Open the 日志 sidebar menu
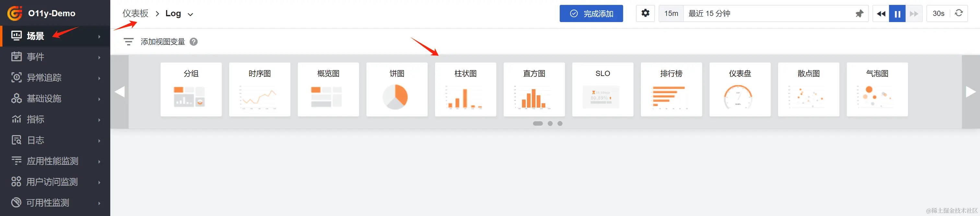 [x=55, y=140]
